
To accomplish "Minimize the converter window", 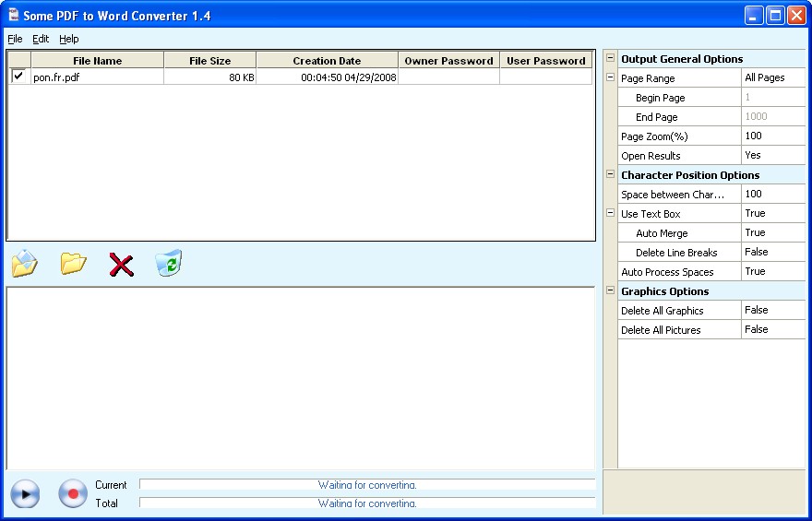I will click(754, 16).
